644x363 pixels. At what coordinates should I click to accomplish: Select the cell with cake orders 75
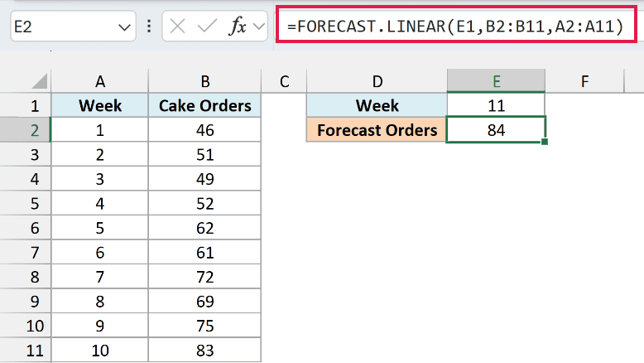tap(205, 326)
